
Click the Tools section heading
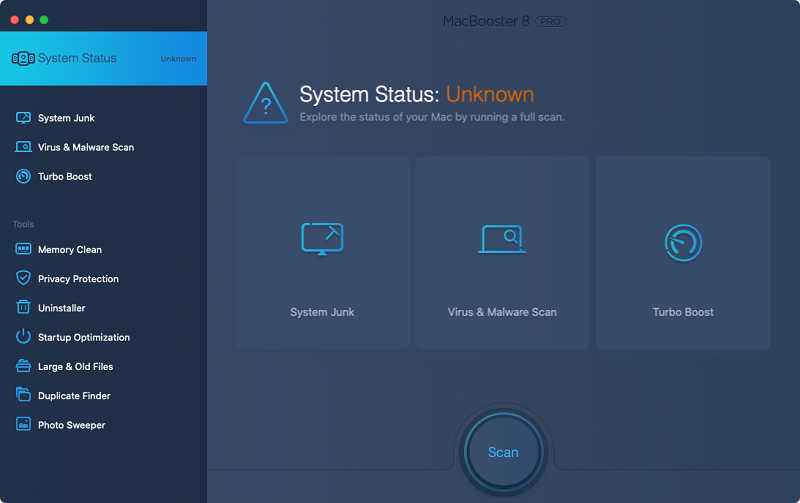pyautogui.click(x=23, y=224)
